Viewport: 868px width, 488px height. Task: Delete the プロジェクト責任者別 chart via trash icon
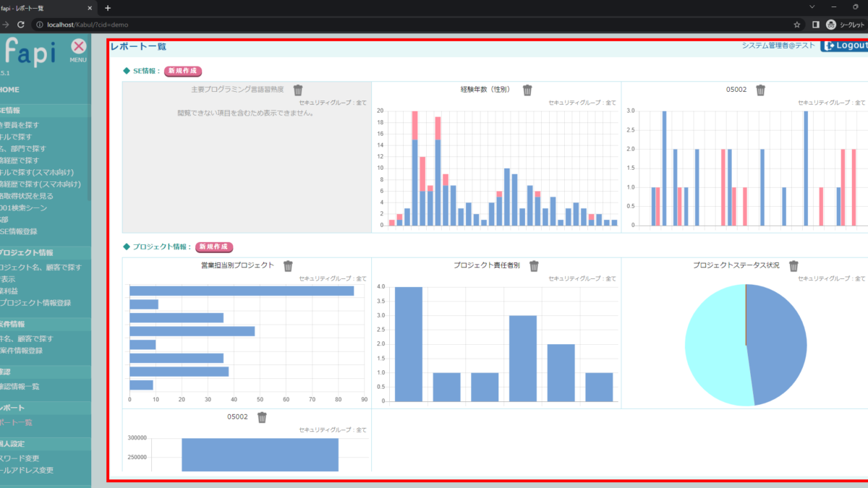click(535, 266)
